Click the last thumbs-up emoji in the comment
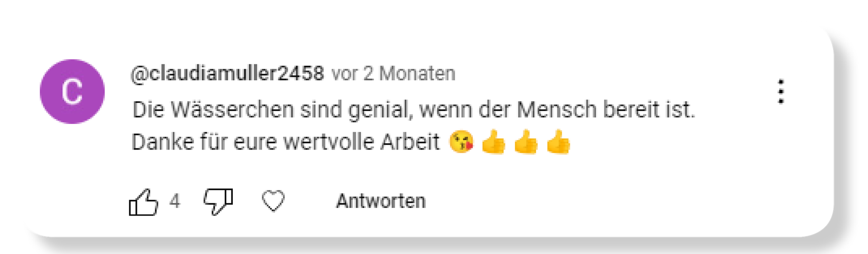The height and width of the screenshot is (254, 868). click(558, 142)
